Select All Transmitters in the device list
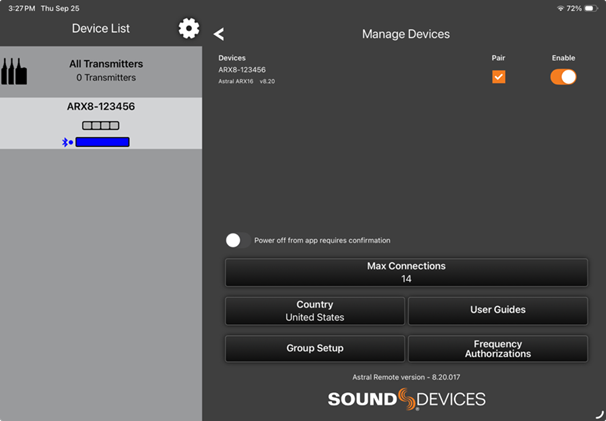 [101, 72]
